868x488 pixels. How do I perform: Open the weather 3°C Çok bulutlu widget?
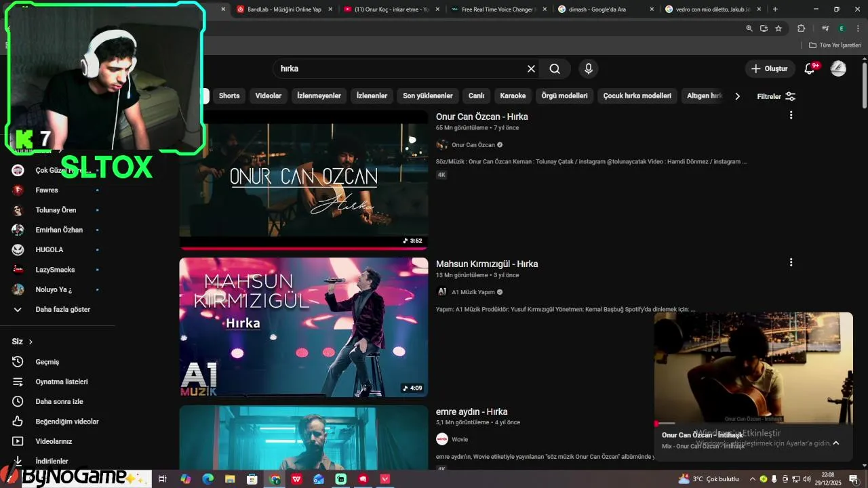tap(709, 479)
